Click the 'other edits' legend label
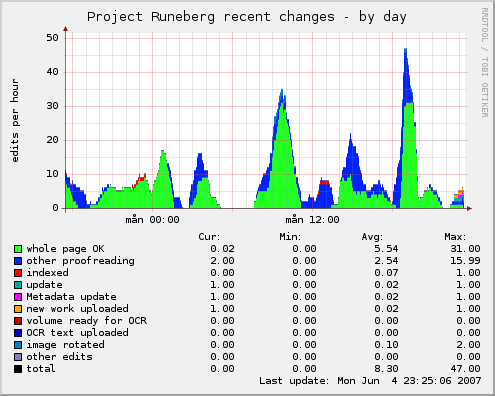This screenshot has height=396, width=495. pos(59,357)
